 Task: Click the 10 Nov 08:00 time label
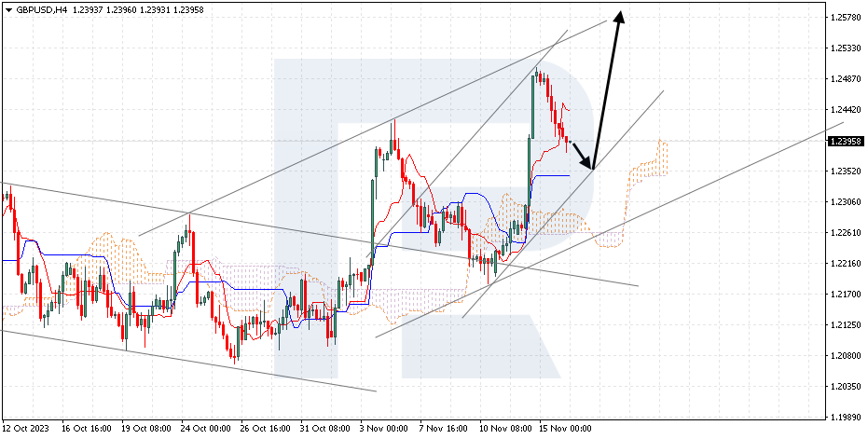point(505,429)
